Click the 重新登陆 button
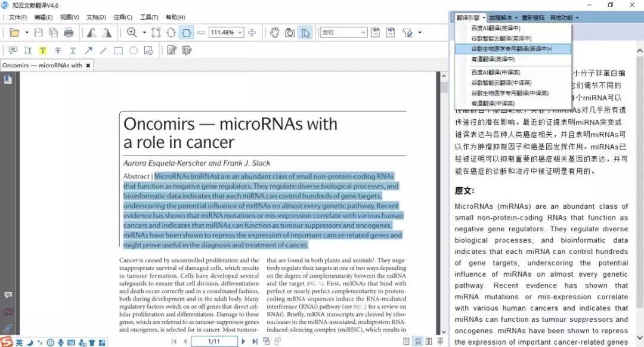The image size is (644, 347). tap(533, 18)
